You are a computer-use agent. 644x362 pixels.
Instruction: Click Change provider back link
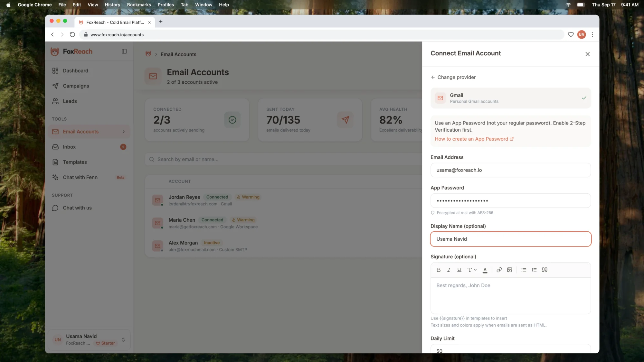tap(453, 77)
